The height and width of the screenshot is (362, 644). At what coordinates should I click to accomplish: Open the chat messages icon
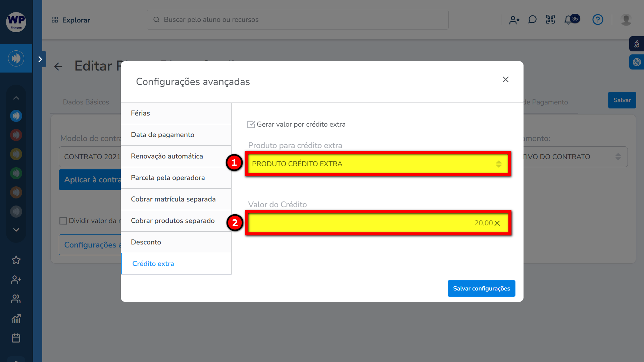(x=532, y=20)
